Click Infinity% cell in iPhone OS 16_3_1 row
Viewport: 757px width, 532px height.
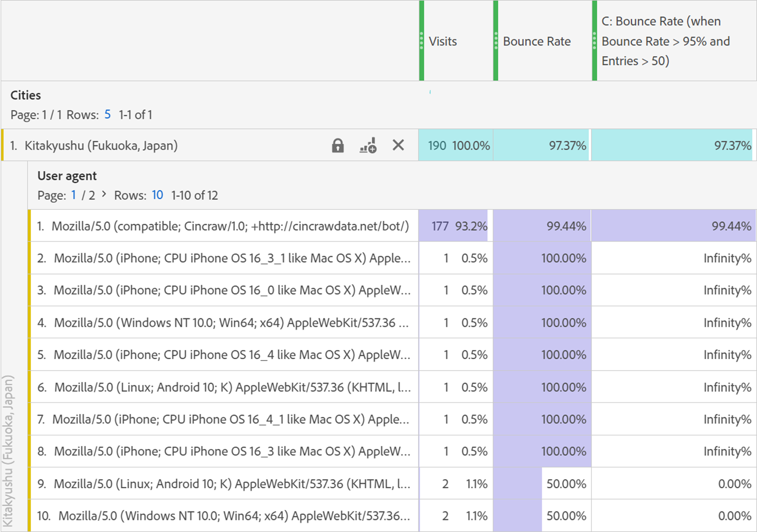tap(674, 258)
